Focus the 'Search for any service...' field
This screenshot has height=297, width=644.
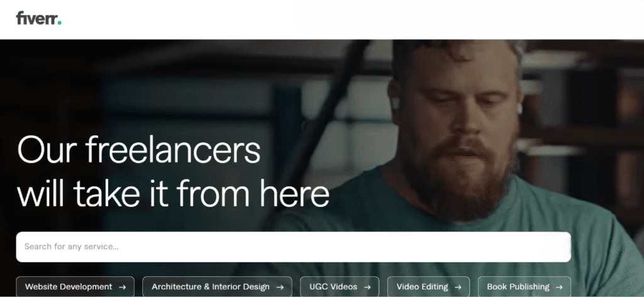[x=293, y=247]
